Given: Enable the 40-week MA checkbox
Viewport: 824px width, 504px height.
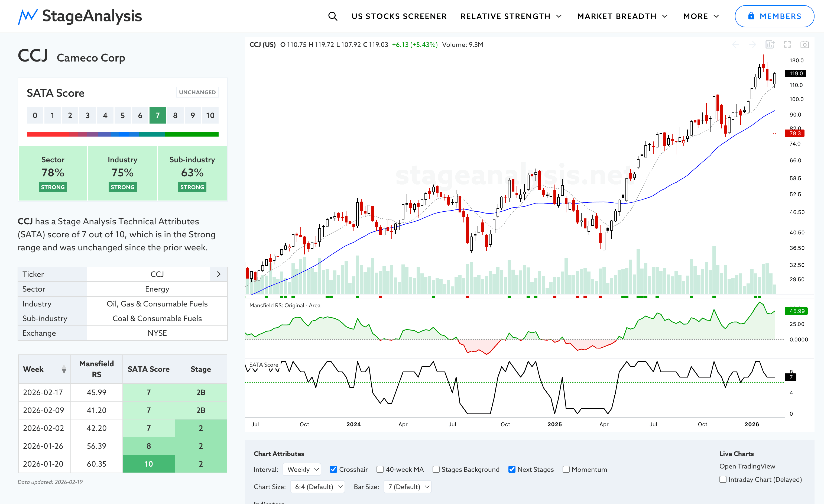Looking at the screenshot, I should (x=380, y=469).
